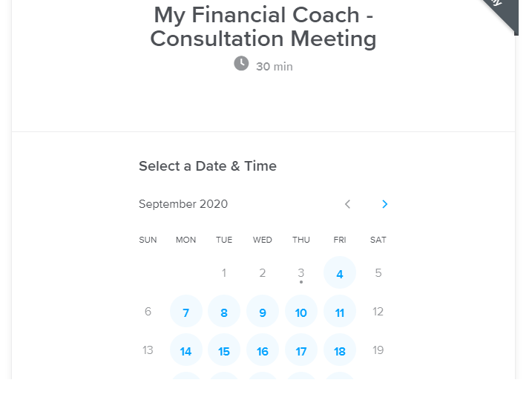532x403 pixels.
Task: Choose Wednesday September 9
Action: [x=263, y=312]
